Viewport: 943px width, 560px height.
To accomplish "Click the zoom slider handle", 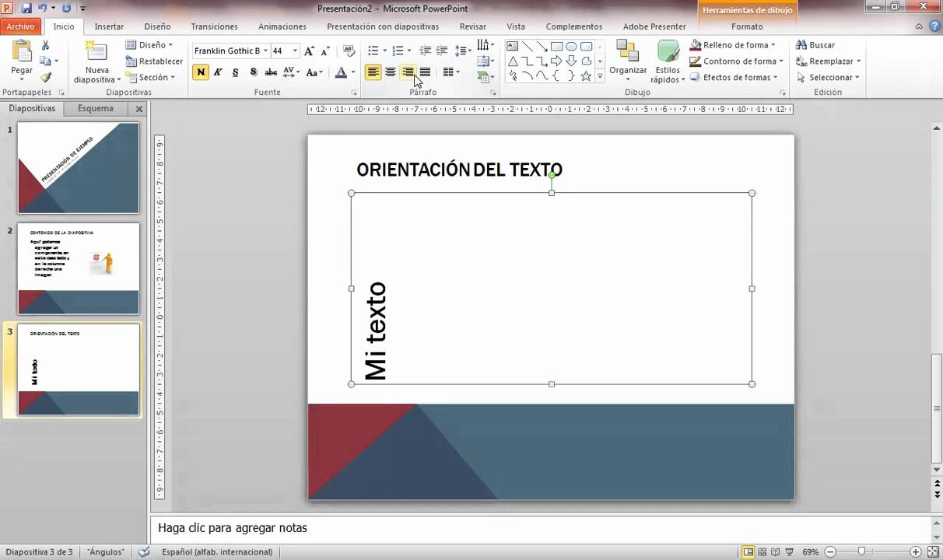I will pyautogui.click(x=861, y=551).
